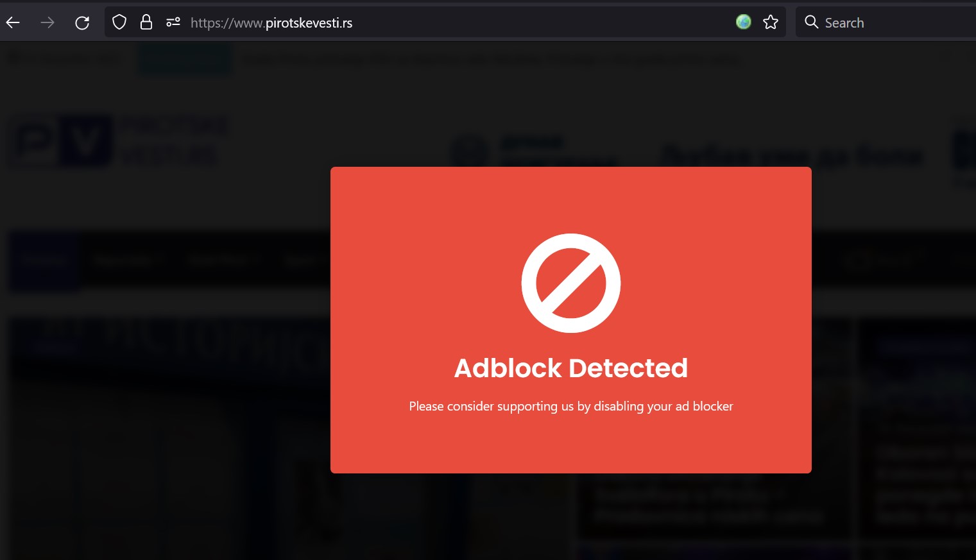Click the globe extension icon near the star

(x=743, y=21)
